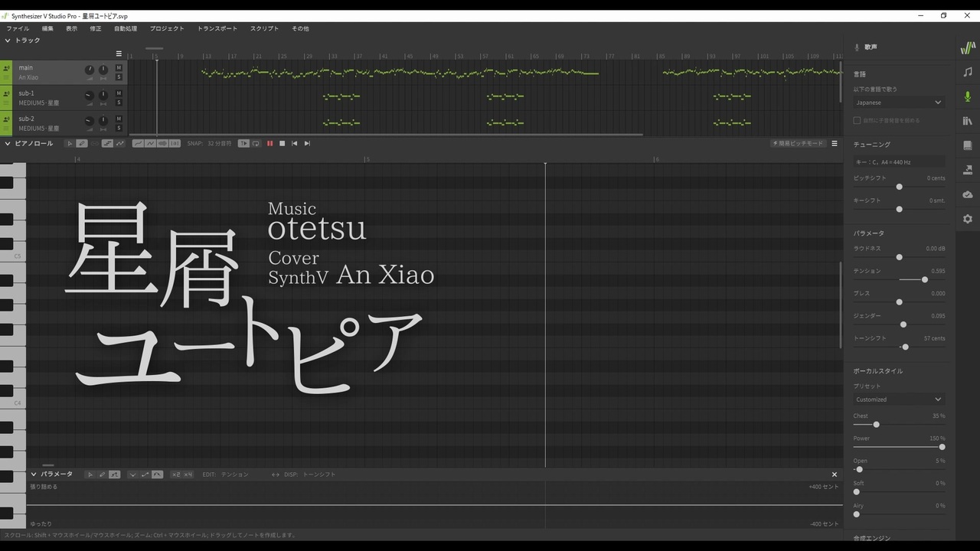The image size is (980, 551).
Task: Click the tuning キー: C, A4=440 Hz field
Action: [899, 162]
